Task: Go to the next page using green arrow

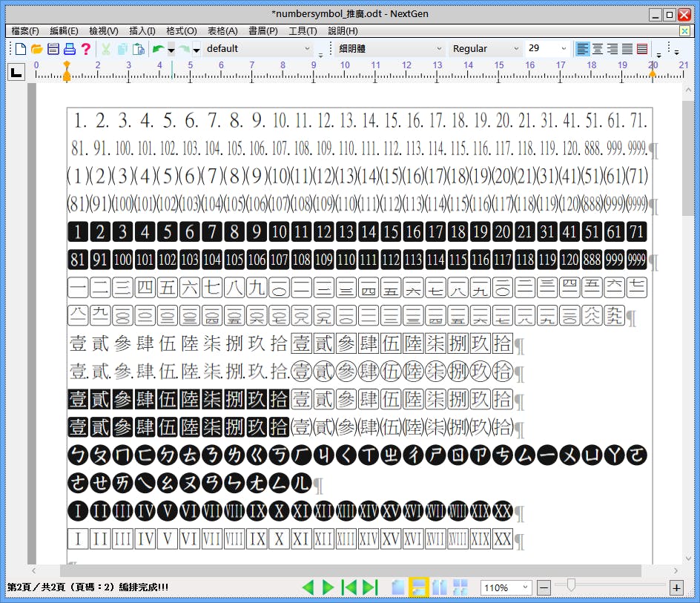Action: click(328, 587)
